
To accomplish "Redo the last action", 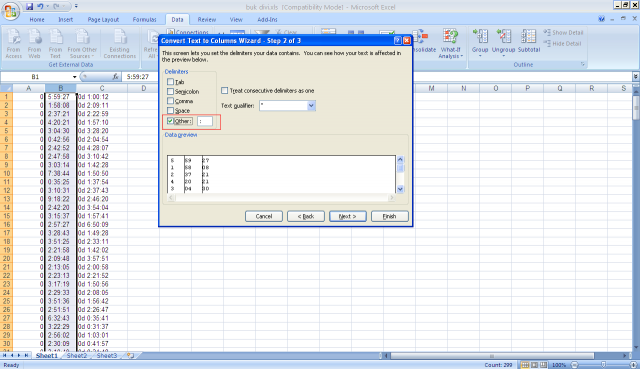I will click(57, 7).
